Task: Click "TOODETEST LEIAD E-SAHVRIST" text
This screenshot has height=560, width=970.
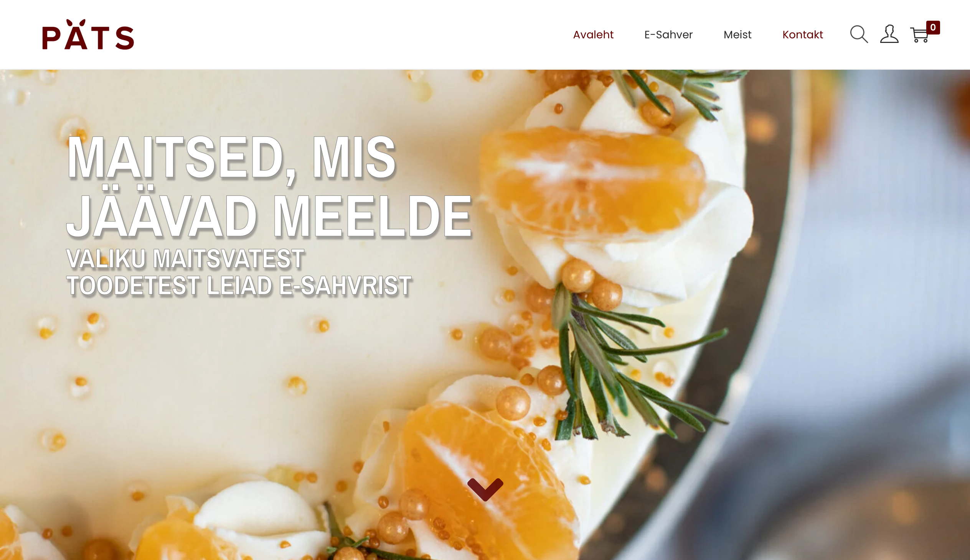Action: (239, 286)
